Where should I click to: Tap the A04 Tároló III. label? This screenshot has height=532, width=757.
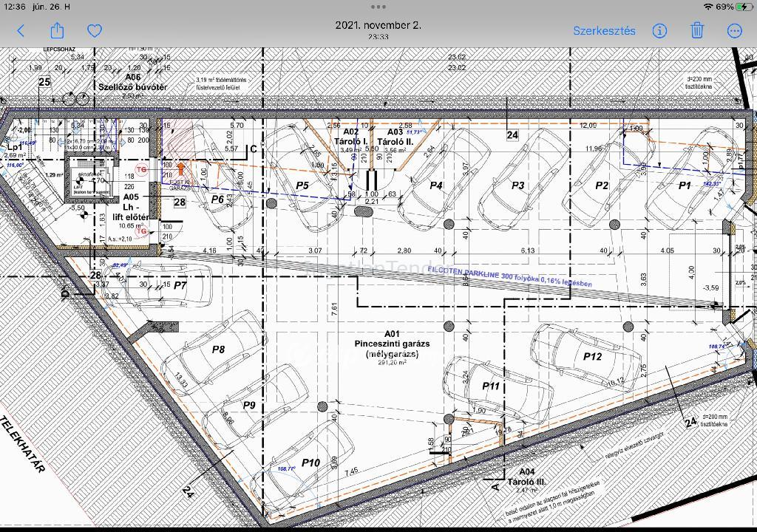pos(526,477)
